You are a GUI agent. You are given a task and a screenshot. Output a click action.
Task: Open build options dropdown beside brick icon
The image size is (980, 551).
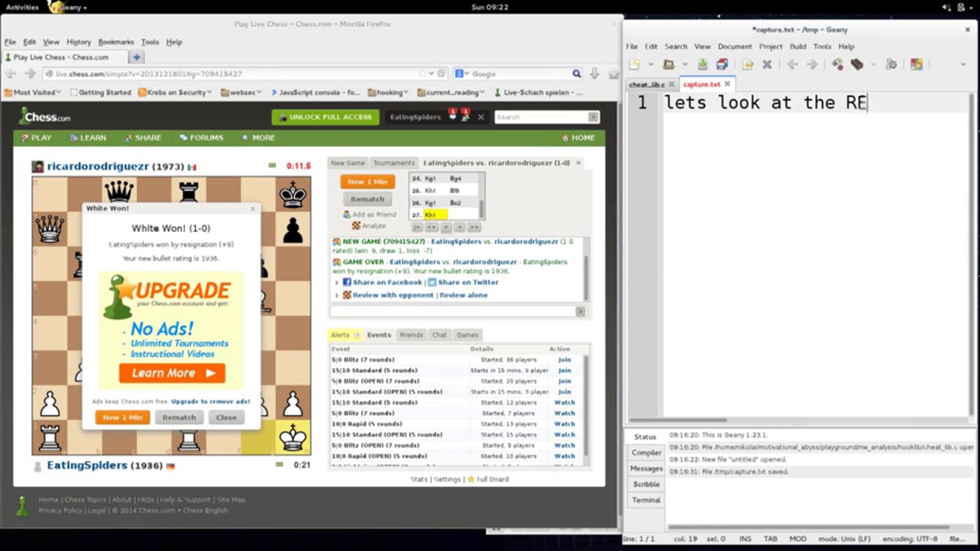click(x=873, y=64)
